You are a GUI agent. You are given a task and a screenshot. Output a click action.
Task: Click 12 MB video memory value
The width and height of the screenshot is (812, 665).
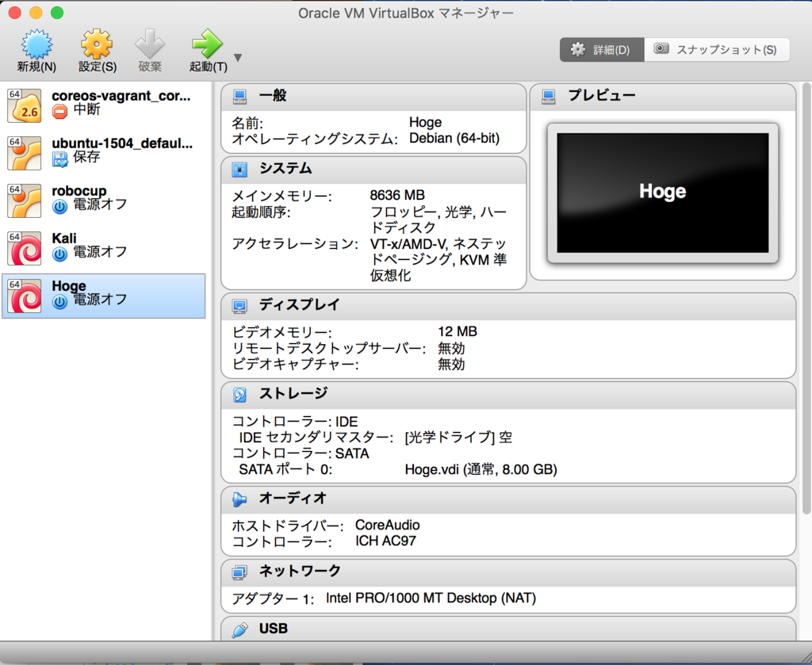tap(458, 332)
